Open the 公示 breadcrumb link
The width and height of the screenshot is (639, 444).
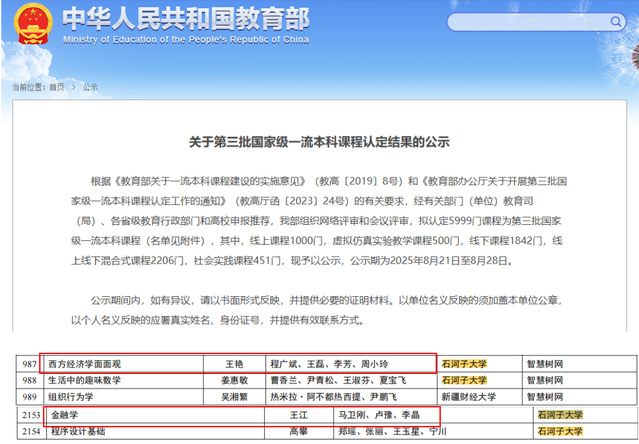[90, 87]
